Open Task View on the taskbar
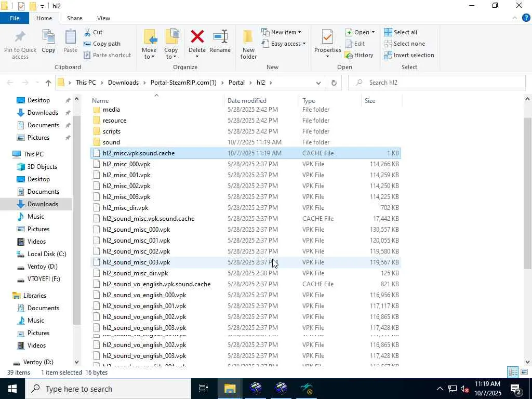This screenshot has height=399, width=532. pos(204,389)
